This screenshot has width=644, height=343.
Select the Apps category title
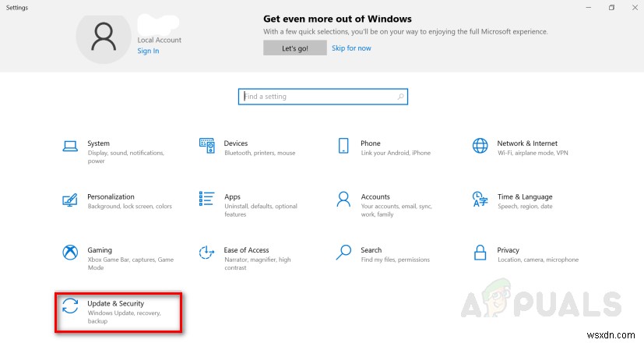233,197
